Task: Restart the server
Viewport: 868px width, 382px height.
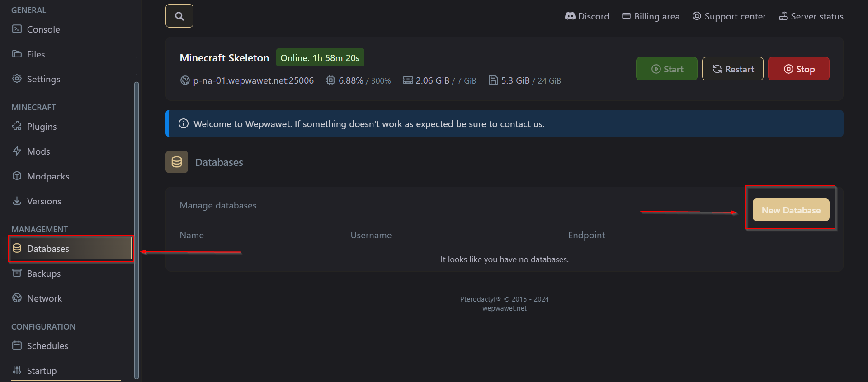Action: point(733,69)
